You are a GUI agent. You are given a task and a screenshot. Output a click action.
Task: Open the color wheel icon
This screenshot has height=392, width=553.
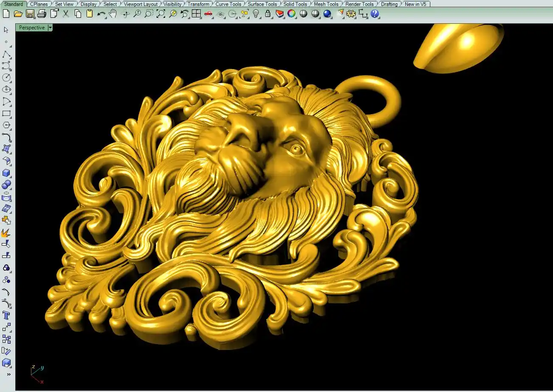(291, 14)
